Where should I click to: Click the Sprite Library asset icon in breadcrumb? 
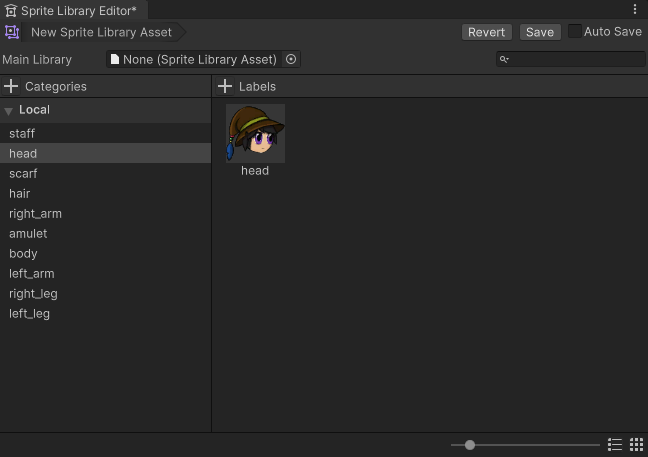coord(12,32)
